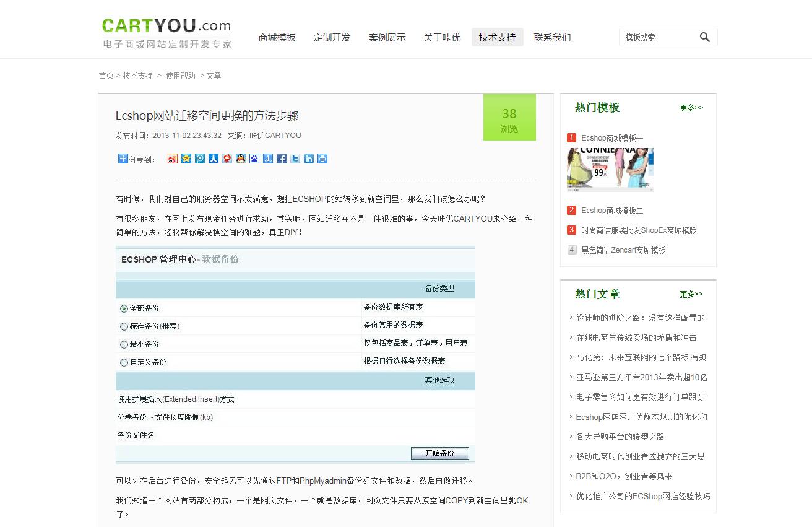Share article on Facebook
This screenshot has width=812, height=527.
(282, 159)
